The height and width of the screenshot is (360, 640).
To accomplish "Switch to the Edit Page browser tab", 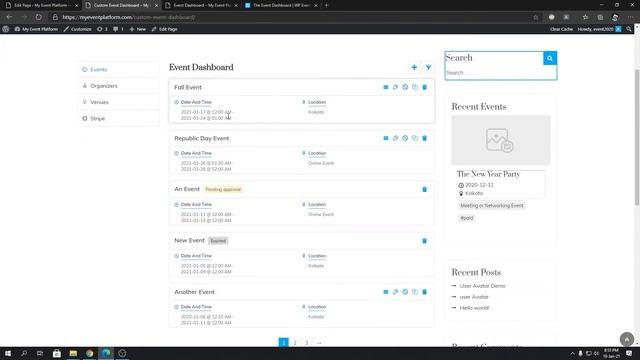I will point(41,5).
